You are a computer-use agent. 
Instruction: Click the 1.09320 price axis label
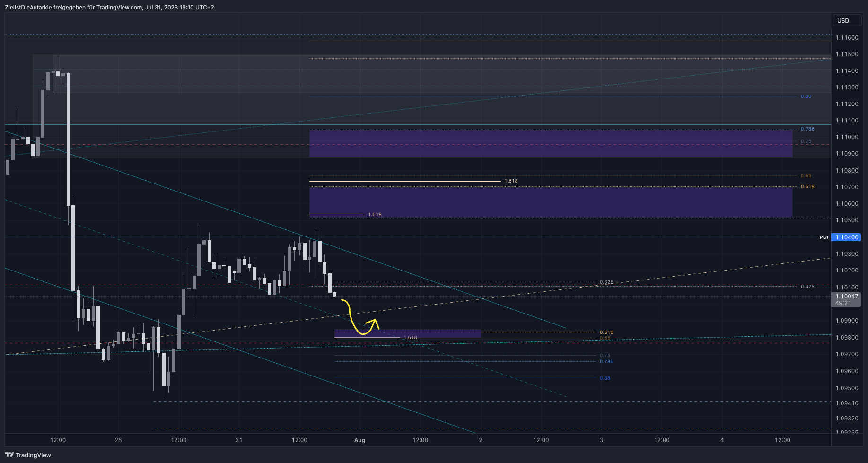(847, 418)
